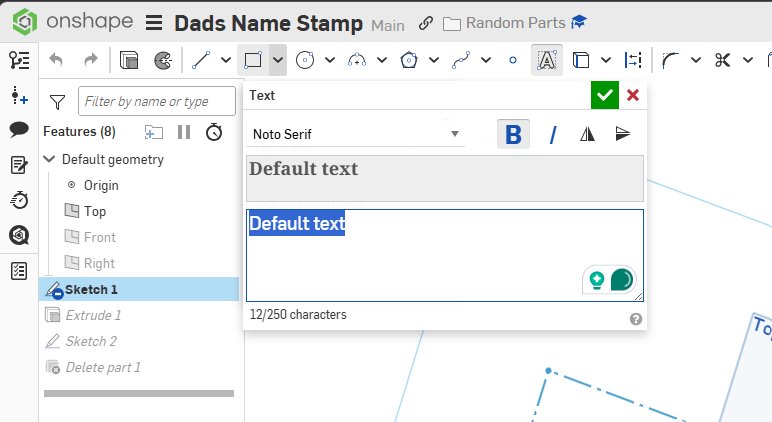Focus the Filter by name or type field
The image size is (772, 422).
coord(157,101)
